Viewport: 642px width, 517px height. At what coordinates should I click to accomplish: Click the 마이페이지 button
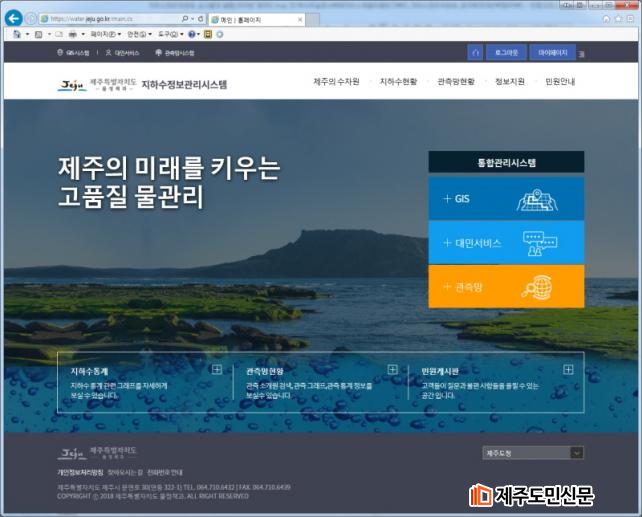tap(552, 52)
